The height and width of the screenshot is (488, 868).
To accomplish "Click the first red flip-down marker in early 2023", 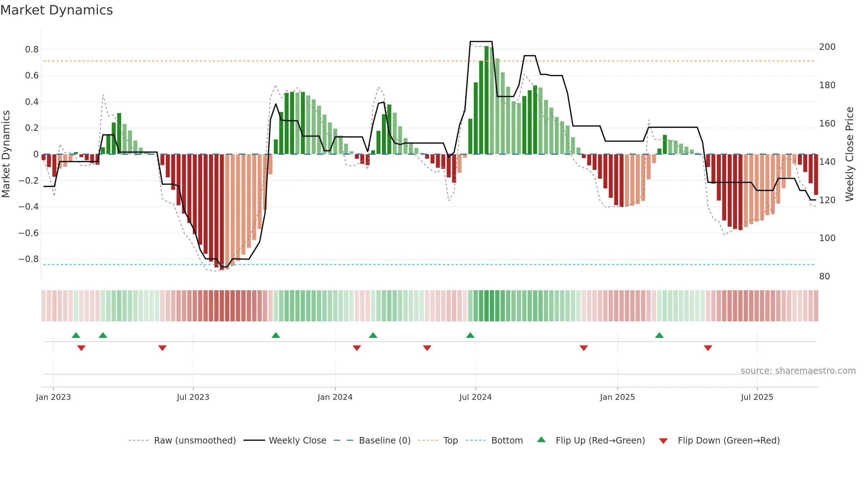I will click(x=81, y=348).
